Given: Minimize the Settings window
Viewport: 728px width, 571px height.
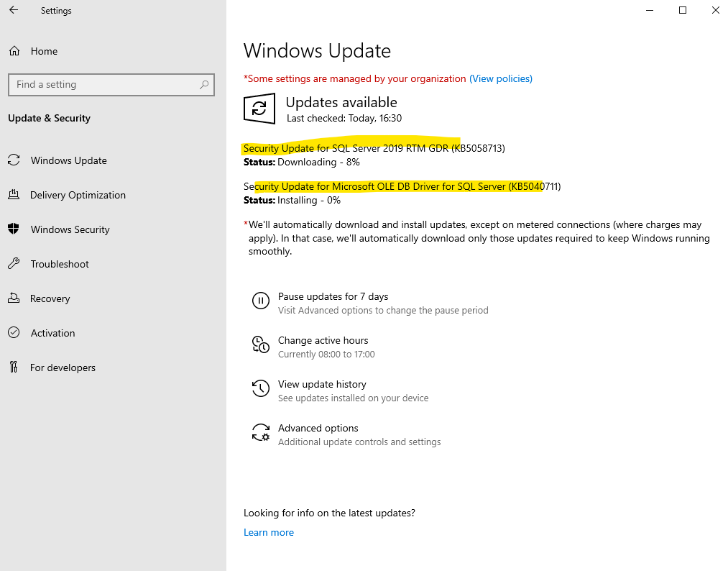Looking at the screenshot, I should coord(650,10).
